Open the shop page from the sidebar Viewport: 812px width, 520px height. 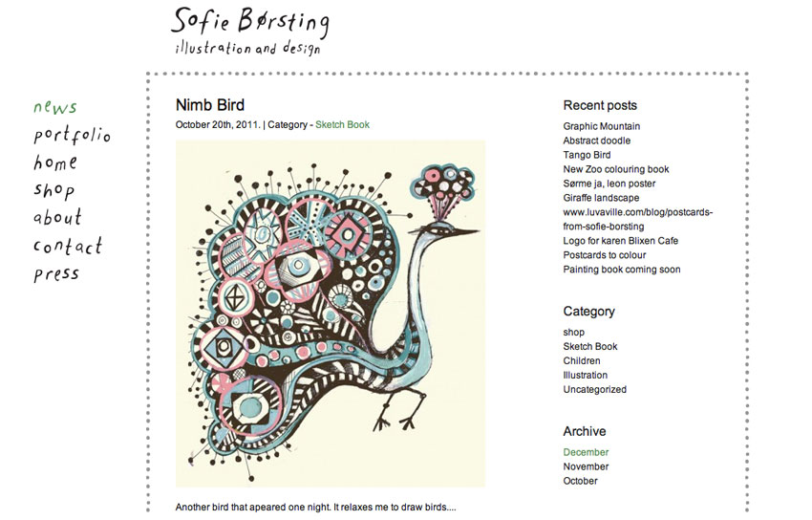(53, 190)
